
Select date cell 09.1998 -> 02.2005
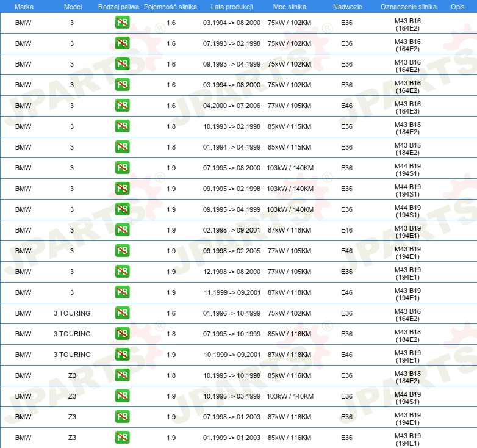(232, 251)
